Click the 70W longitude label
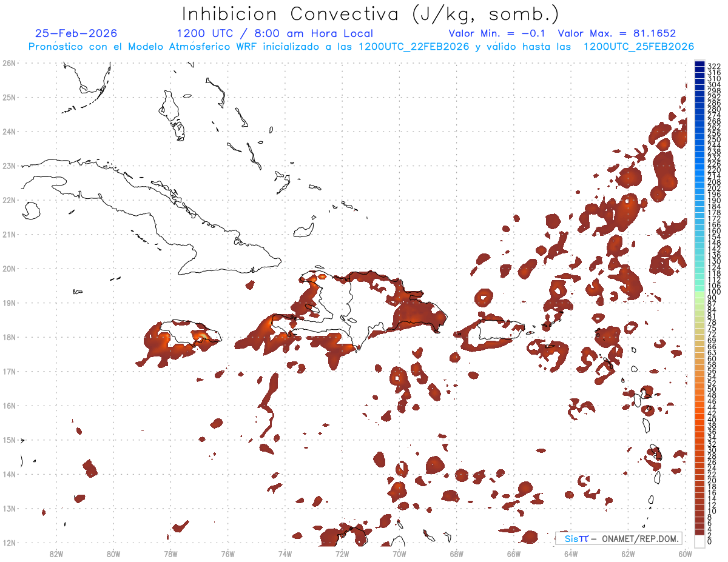Image resolution: width=728 pixels, height=562 pixels. (x=399, y=554)
